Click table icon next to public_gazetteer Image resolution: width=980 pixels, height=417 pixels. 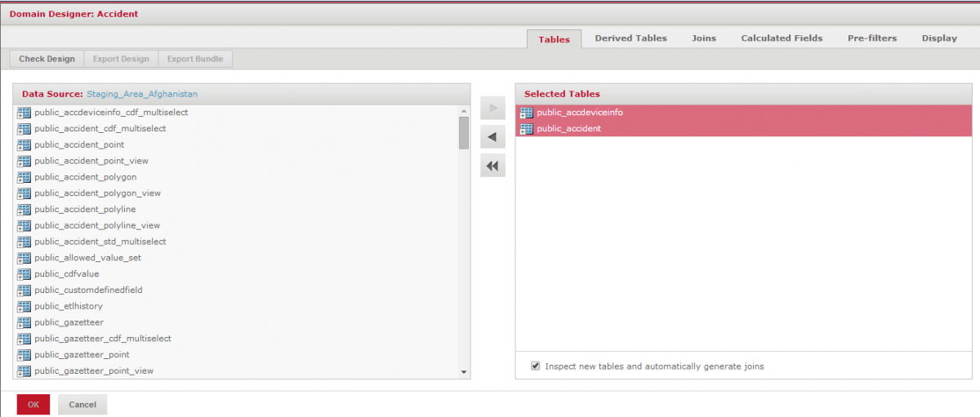pyautogui.click(x=24, y=322)
